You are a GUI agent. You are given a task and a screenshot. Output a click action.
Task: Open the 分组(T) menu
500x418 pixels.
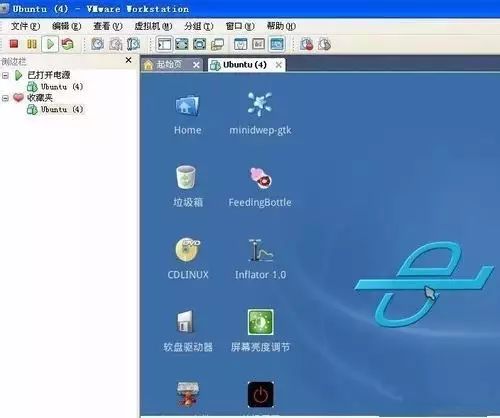coord(199,26)
